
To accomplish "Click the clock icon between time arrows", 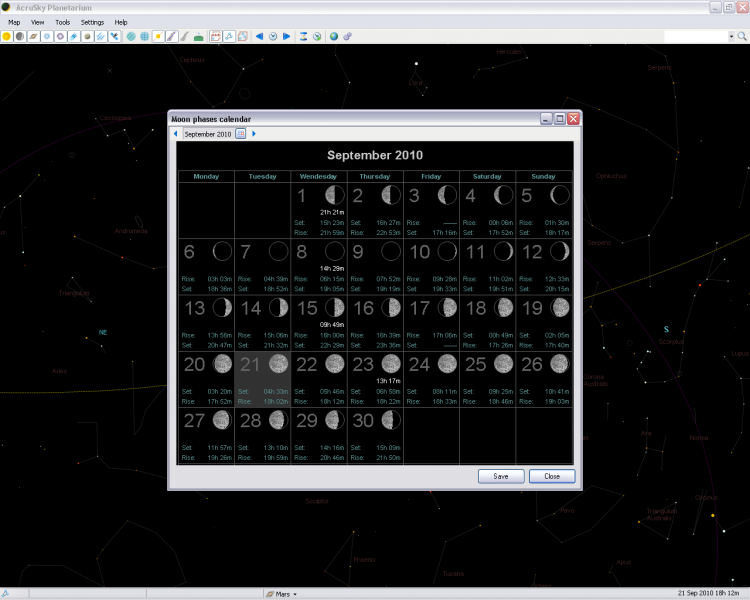I will [x=273, y=36].
